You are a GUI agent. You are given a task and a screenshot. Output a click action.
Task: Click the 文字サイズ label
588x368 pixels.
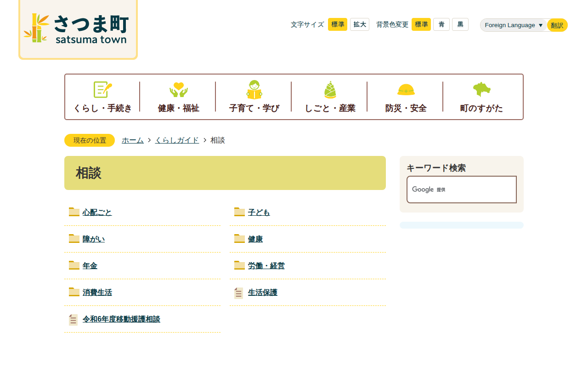pyautogui.click(x=307, y=24)
